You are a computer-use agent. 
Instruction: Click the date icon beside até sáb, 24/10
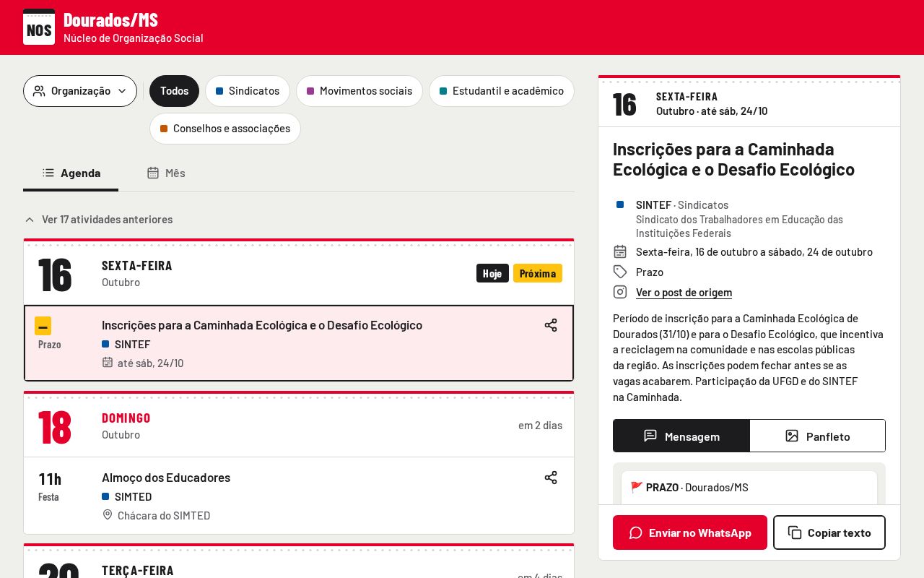coord(108,363)
